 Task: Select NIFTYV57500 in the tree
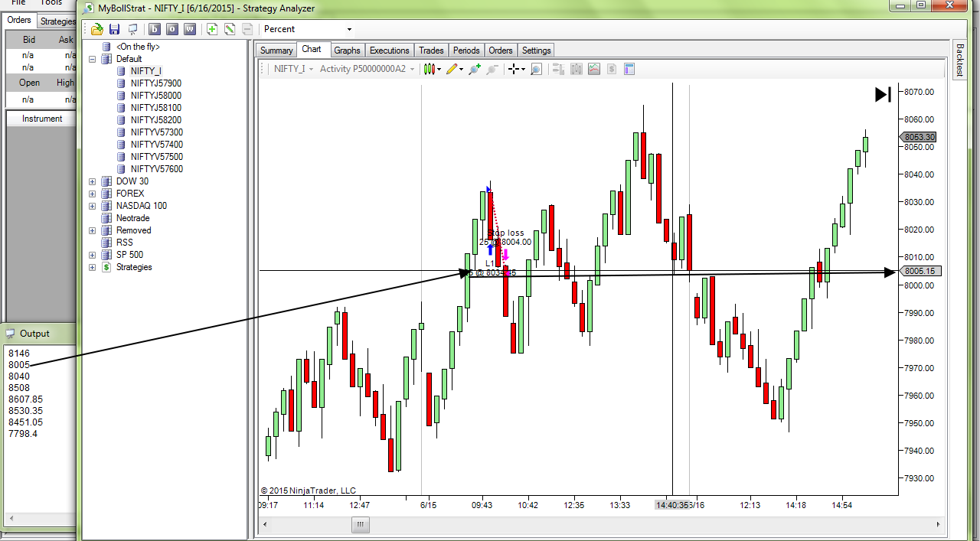157,157
